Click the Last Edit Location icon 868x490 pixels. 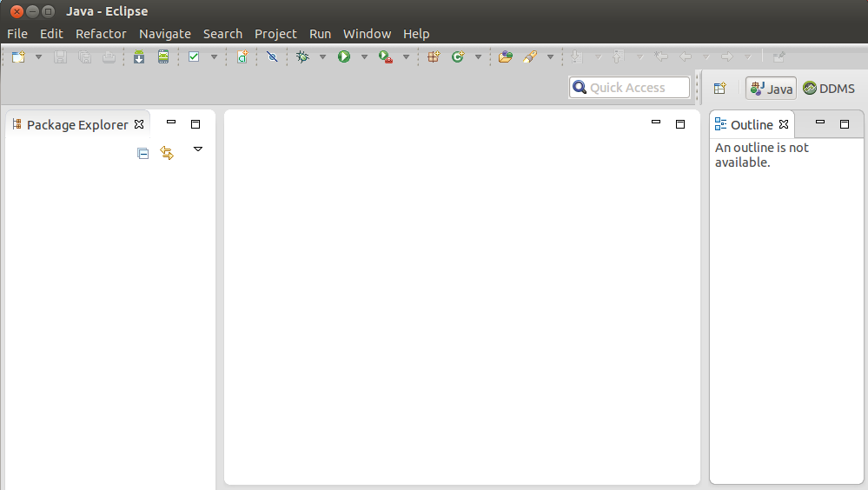click(x=661, y=56)
